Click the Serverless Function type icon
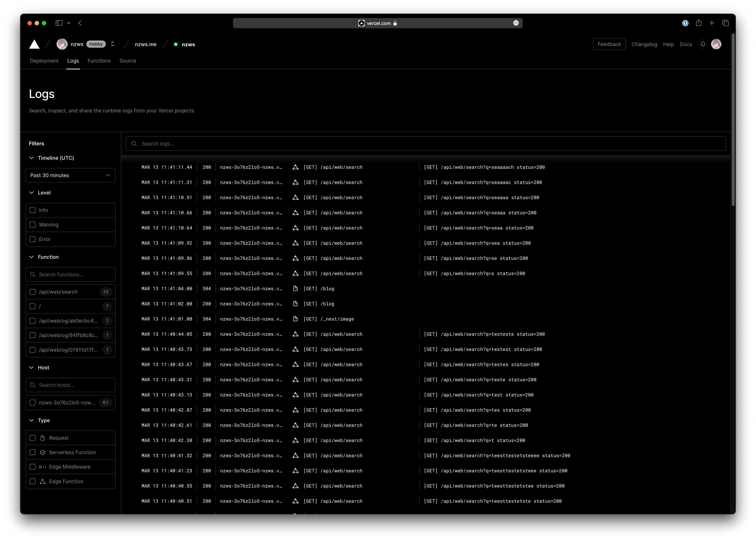This screenshot has width=756, height=541. point(43,452)
